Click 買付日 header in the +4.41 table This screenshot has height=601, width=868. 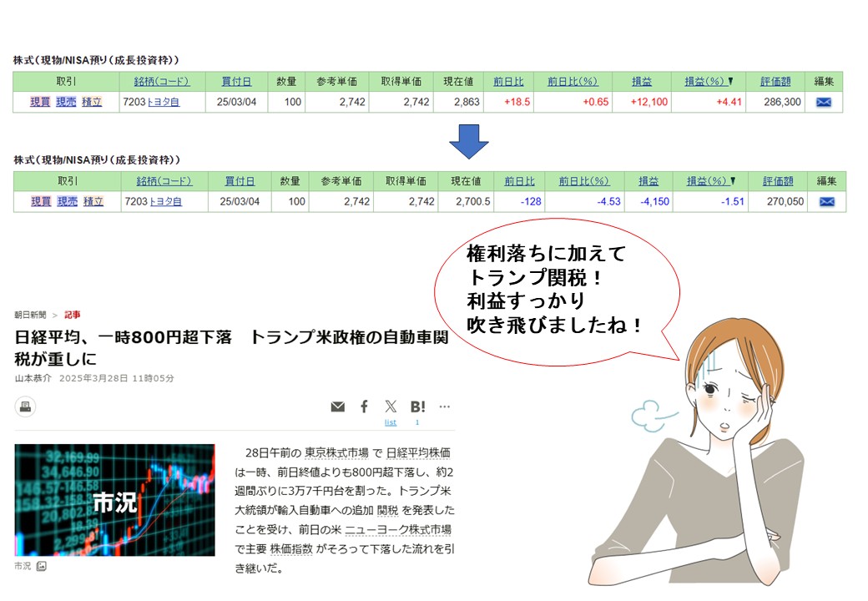(x=236, y=81)
